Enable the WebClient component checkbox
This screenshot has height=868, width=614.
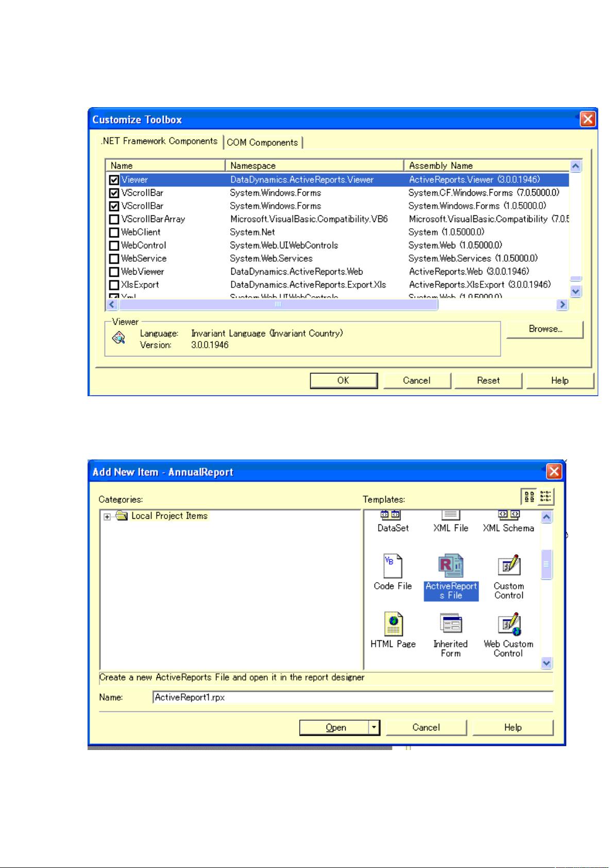point(114,232)
